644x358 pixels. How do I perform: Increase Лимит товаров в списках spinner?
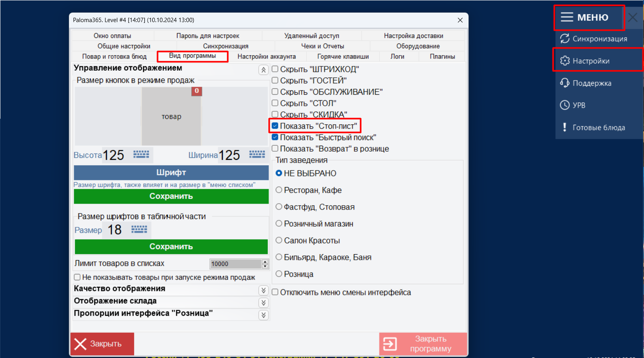coord(265,262)
